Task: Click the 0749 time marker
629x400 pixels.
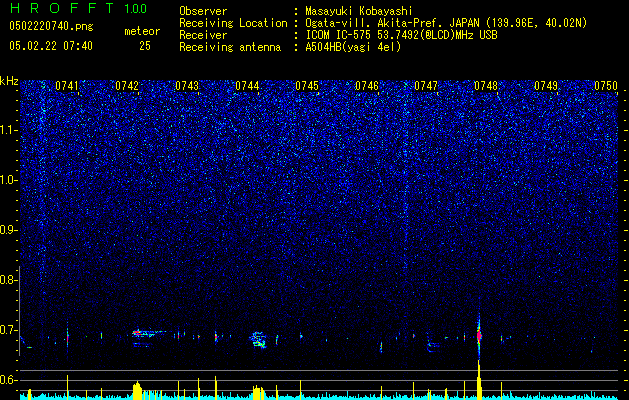Action: [546, 86]
